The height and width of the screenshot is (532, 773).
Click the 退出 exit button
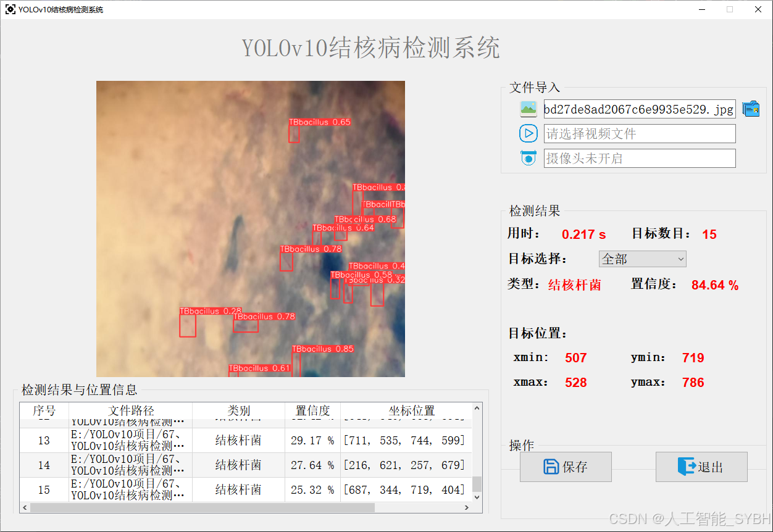701,467
